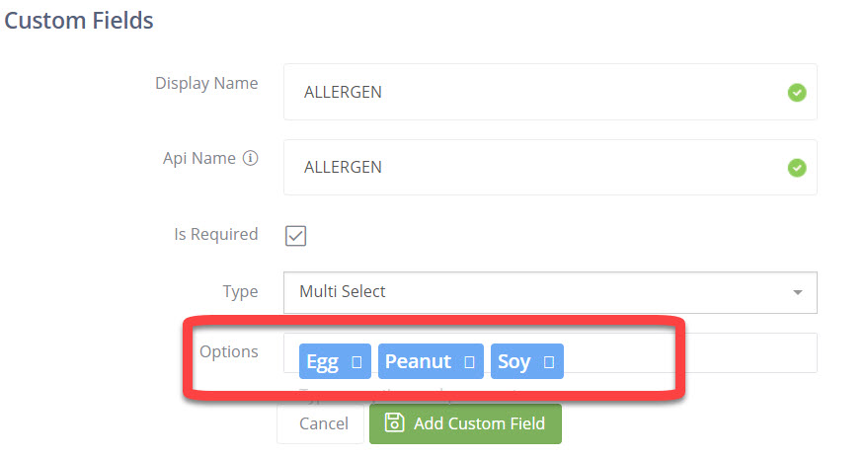Click the Cancel button
The image size is (868, 458).
coord(323,423)
